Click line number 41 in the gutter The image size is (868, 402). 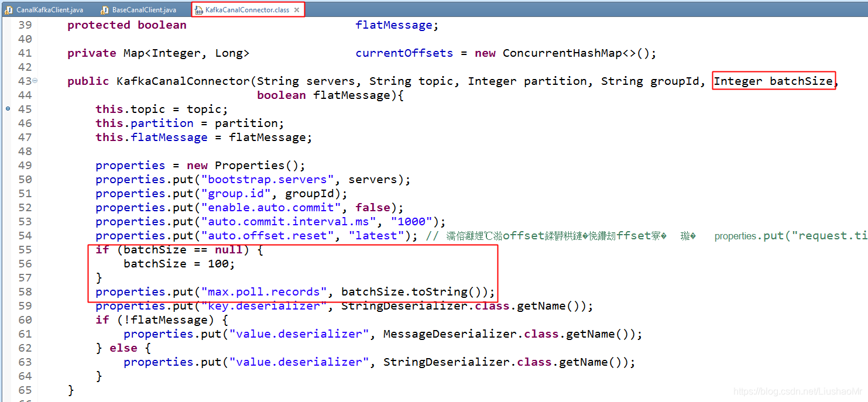(x=25, y=53)
